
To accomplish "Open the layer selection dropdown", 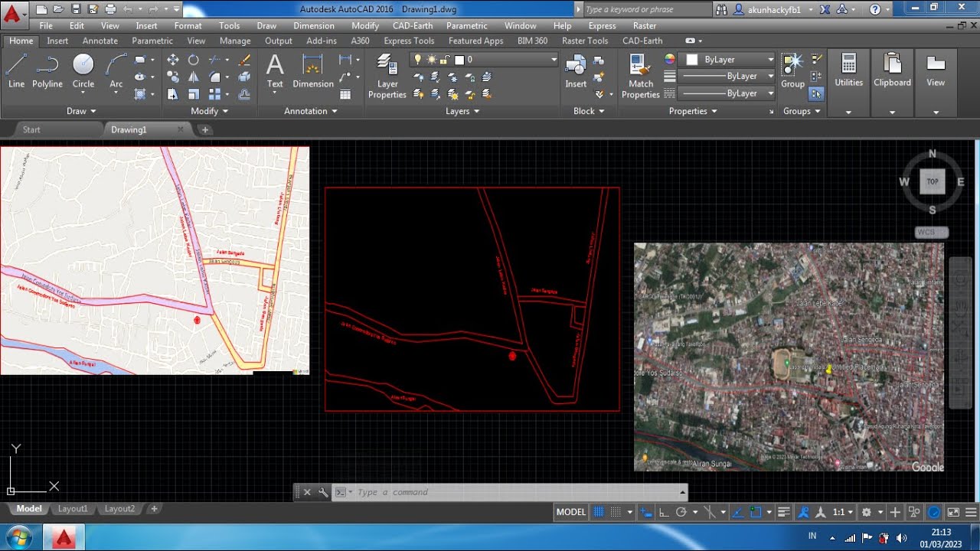I will 554,60.
